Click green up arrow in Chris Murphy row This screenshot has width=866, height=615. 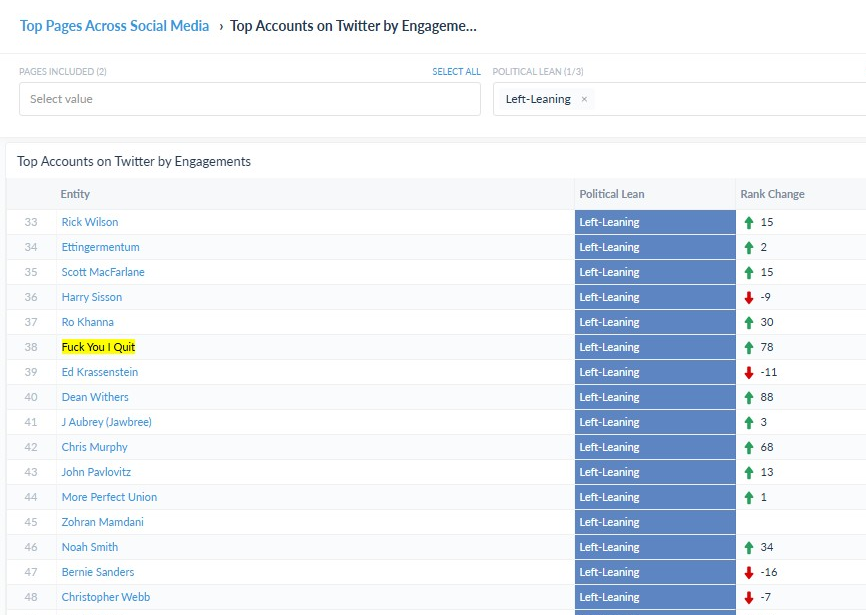[749, 448]
